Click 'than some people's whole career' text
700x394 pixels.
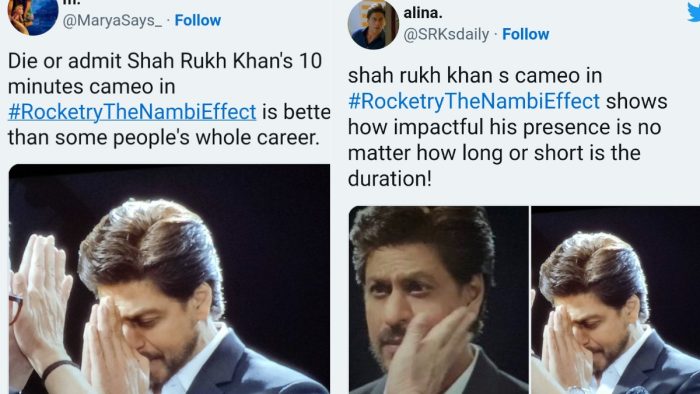coord(164,138)
